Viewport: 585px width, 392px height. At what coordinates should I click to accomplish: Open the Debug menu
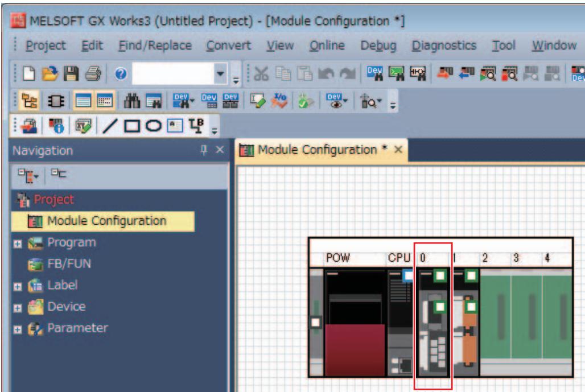click(378, 46)
